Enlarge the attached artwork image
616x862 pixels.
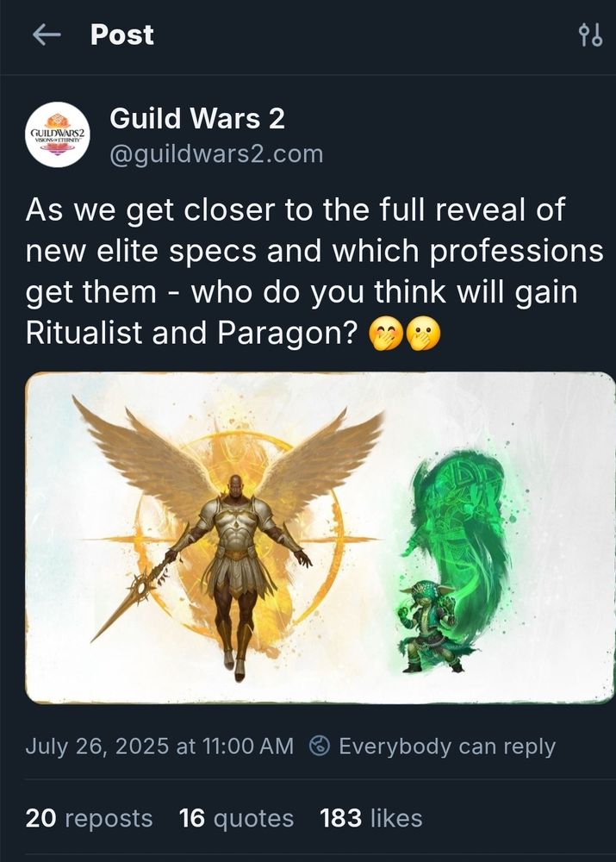(320, 538)
